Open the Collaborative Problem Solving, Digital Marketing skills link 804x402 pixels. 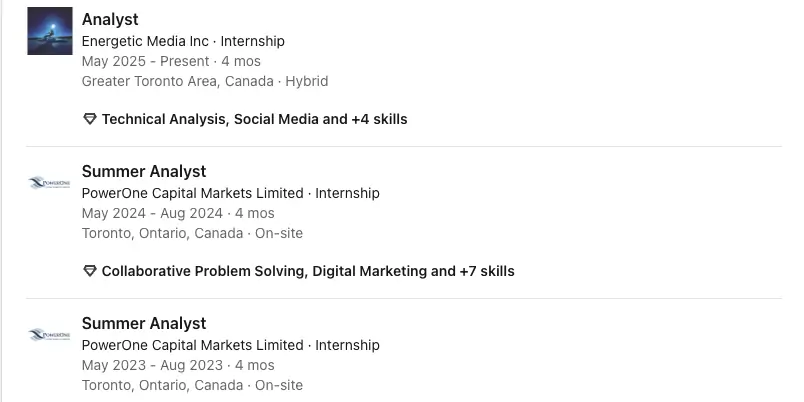click(x=308, y=271)
